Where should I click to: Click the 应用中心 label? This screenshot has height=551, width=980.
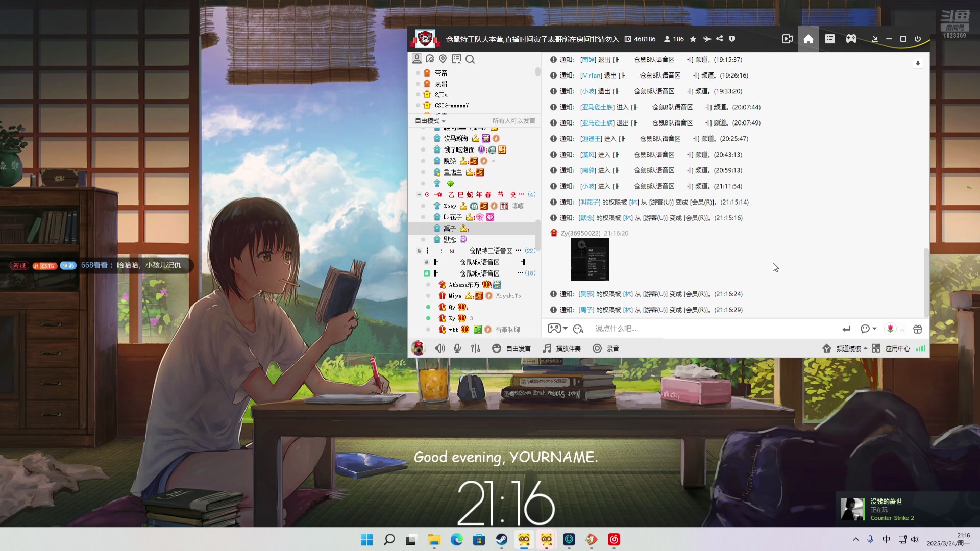tap(898, 349)
